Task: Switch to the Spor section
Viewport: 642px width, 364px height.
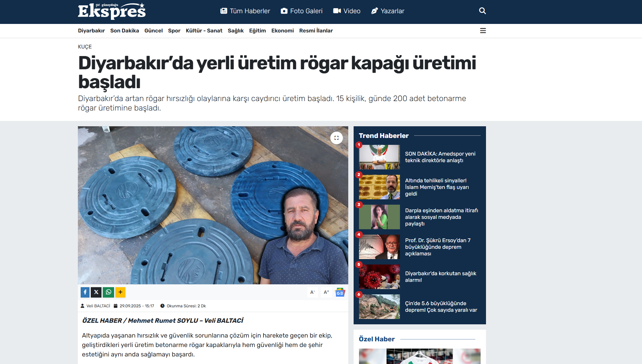Action: coord(174,31)
